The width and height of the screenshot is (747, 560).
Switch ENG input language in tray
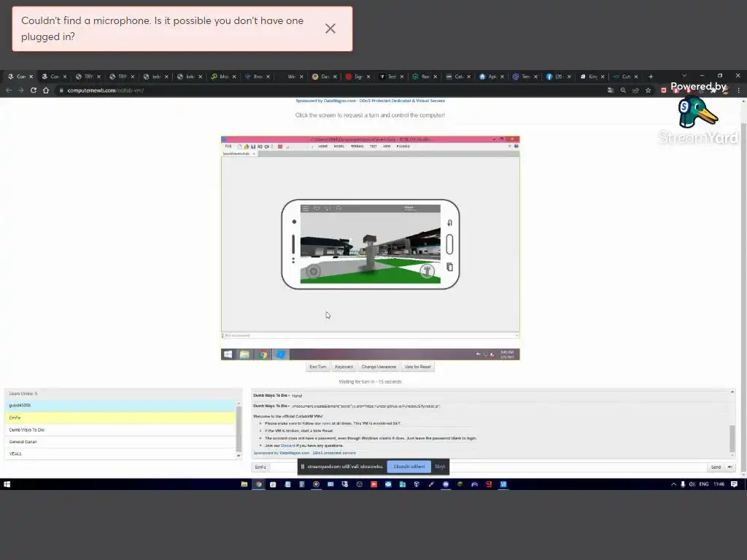pyautogui.click(x=704, y=484)
